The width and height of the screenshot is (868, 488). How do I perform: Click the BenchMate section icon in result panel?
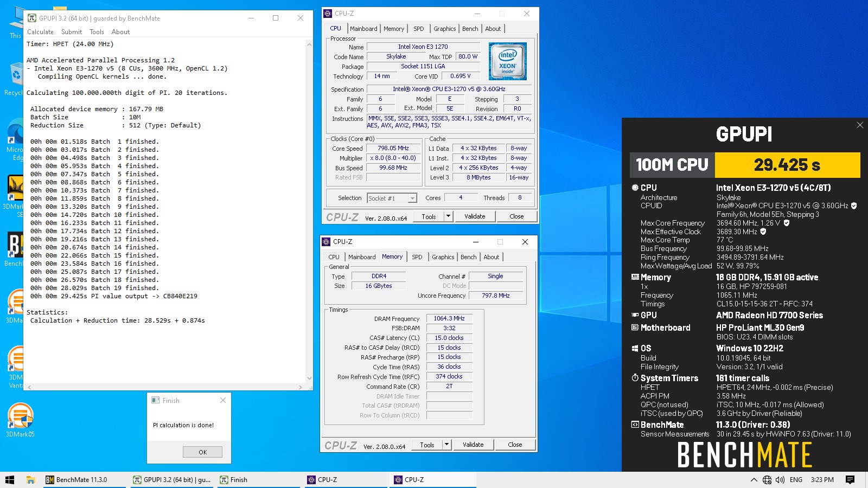pyautogui.click(x=635, y=425)
